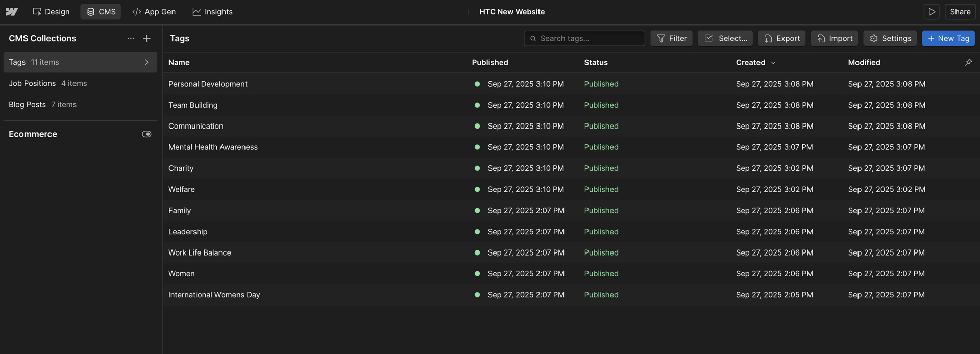Switch to the Design tab

point(51,12)
